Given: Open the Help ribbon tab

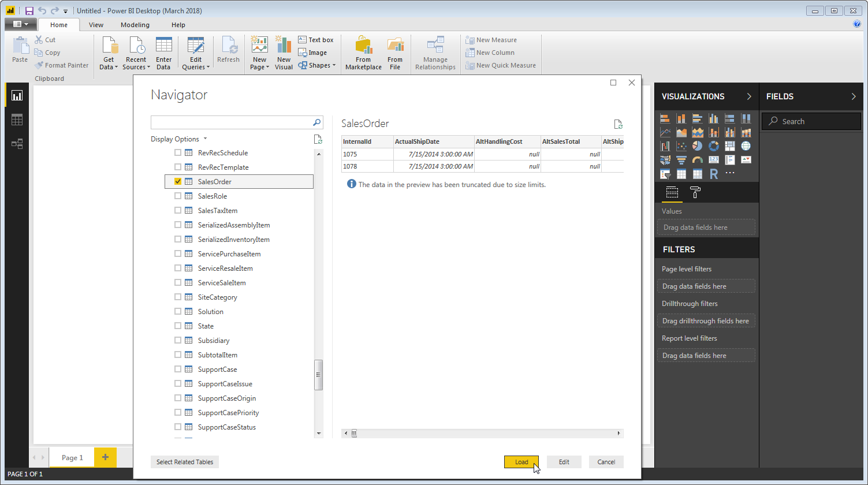Looking at the screenshot, I should point(178,25).
